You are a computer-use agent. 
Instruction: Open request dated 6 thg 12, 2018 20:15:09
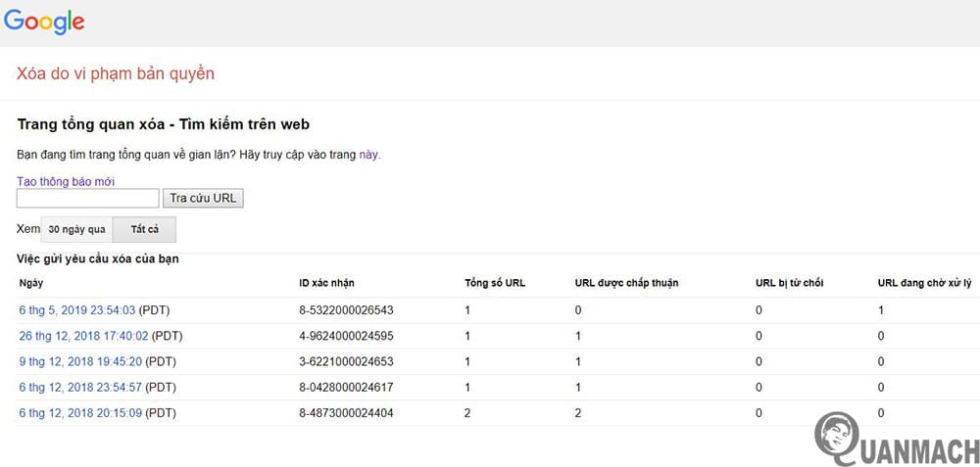[x=80, y=412]
